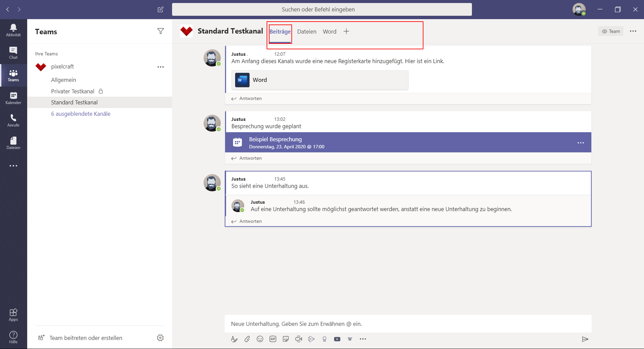Go back with the back arrow

point(8,9)
